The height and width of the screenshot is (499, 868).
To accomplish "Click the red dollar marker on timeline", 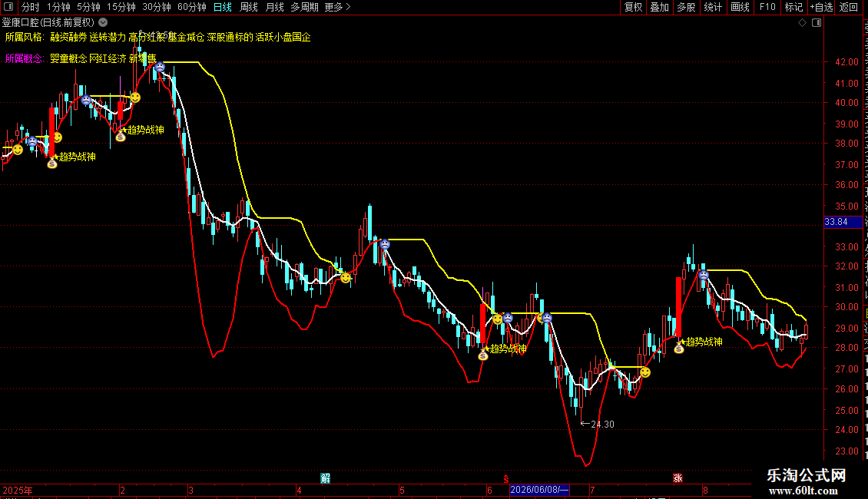I will pyautogui.click(x=505, y=479).
